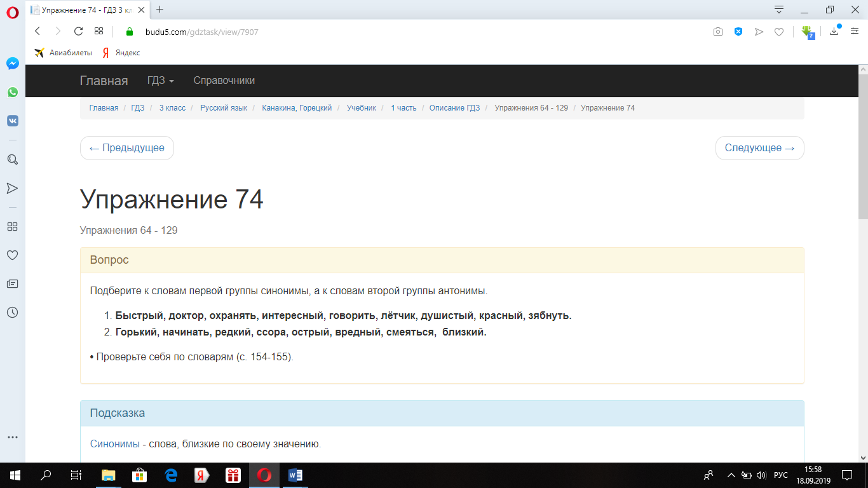Open Yandex app from the taskbar
The image size is (868, 488).
click(x=201, y=475)
